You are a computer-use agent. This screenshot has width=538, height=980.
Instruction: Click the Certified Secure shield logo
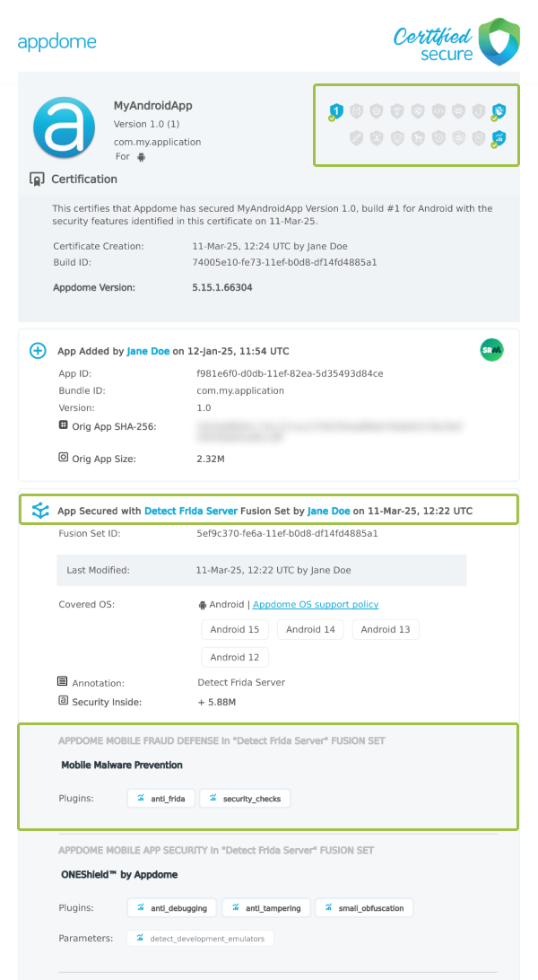pyautogui.click(x=499, y=41)
